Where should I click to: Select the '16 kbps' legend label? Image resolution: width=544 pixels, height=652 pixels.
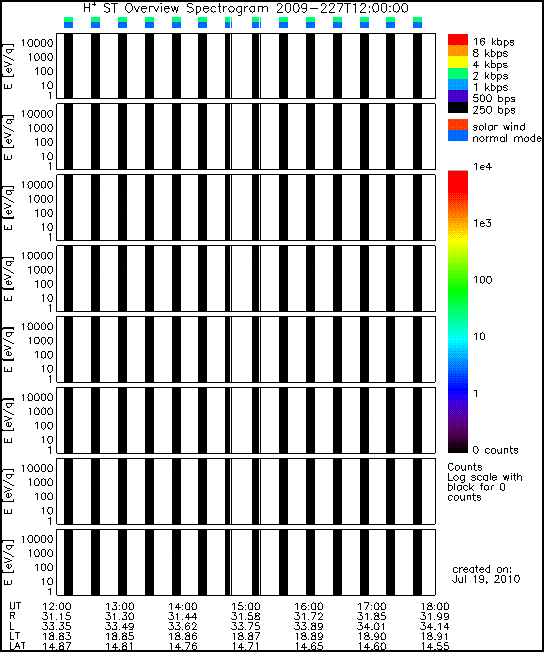pos(494,42)
